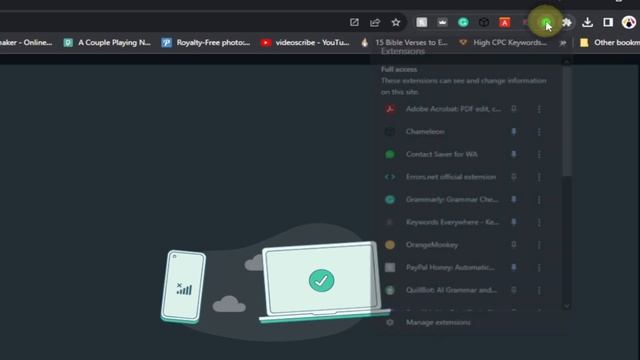Open more actions for OrangeMonkey
Screen dimensions: 640x360
(539, 245)
